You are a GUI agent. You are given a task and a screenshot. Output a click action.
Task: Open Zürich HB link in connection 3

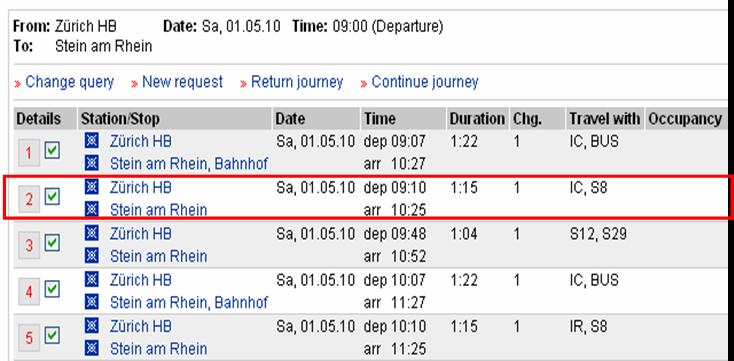point(140,233)
